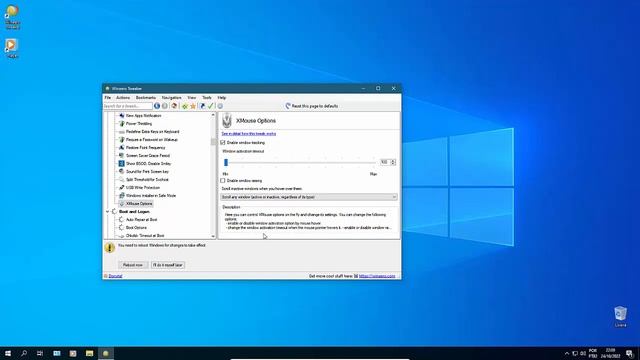The height and width of the screenshot is (360, 640).
Task: Click the search for a tweak field
Action: click(x=128, y=106)
